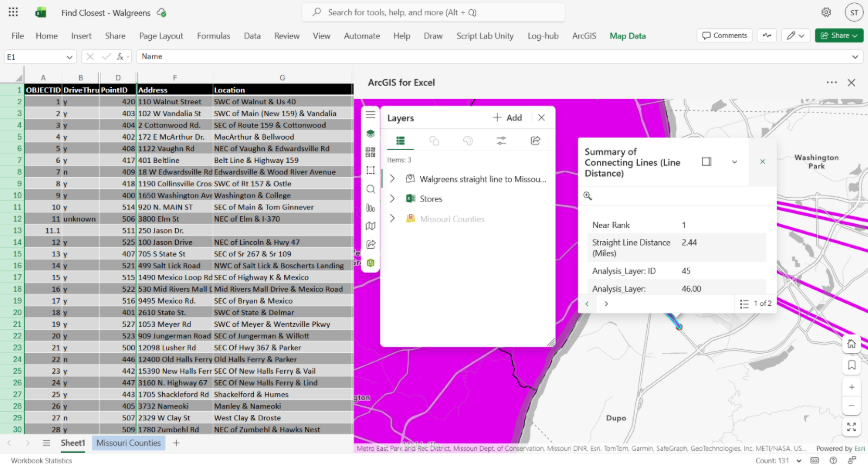Go to previous pop-up feature

click(x=587, y=303)
